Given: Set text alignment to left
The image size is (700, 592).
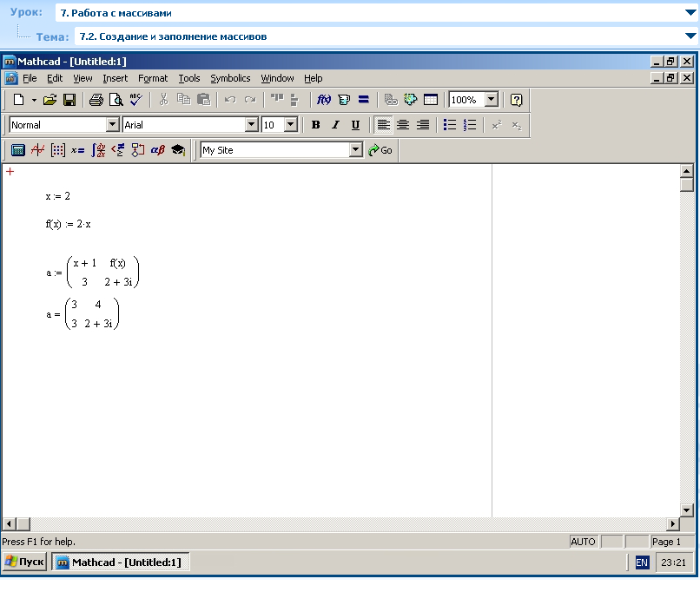Looking at the screenshot, I should tap(383, 125).
